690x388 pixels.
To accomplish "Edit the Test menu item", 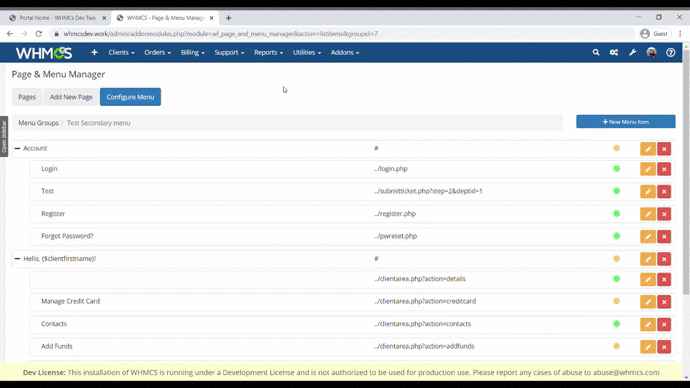I will [x=648, y=191].
